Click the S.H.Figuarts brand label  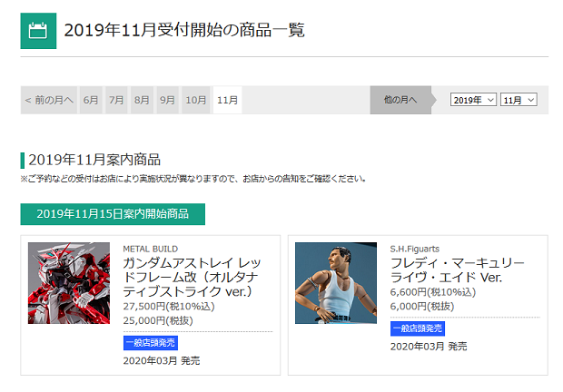point(415,249)
